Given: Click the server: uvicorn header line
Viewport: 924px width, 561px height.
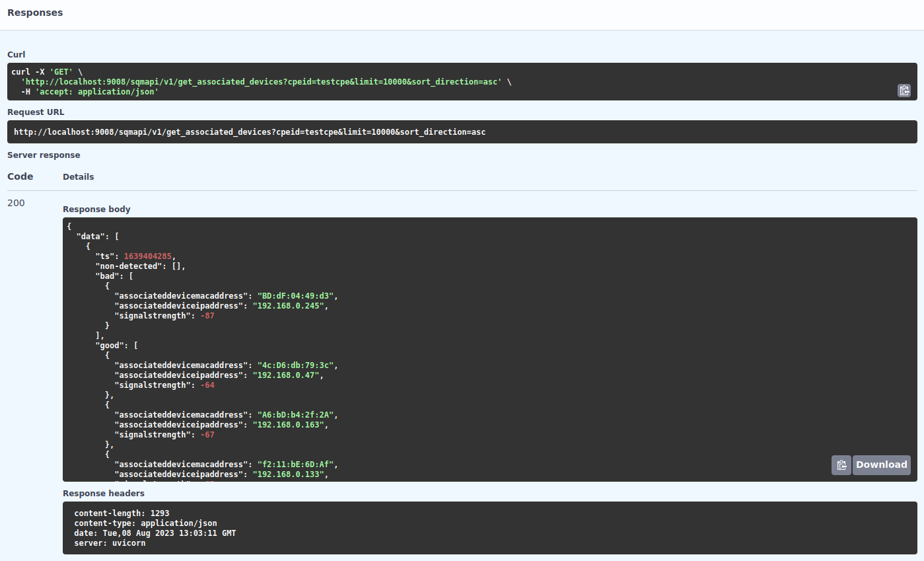Looking at the screenshot, I should coord(110,543).
